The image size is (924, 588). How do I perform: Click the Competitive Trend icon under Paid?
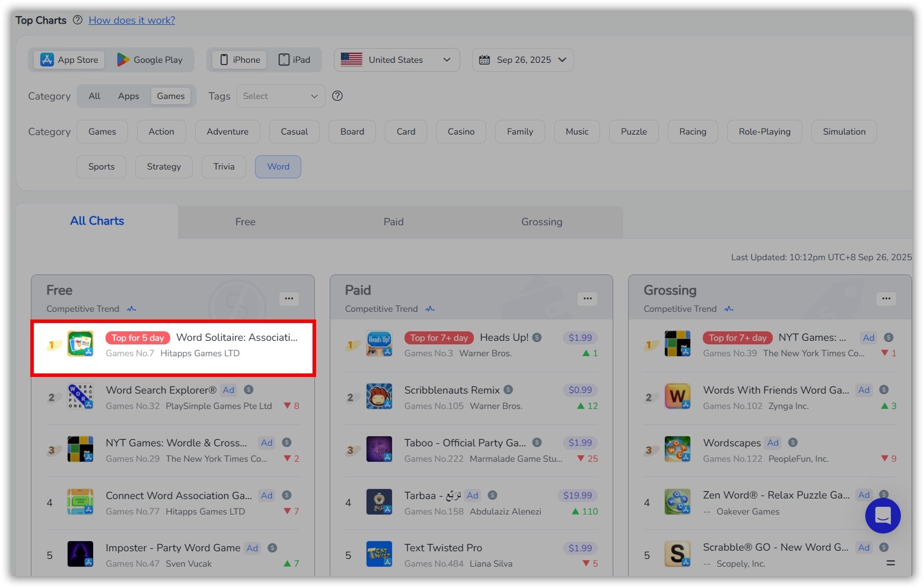(430, 309)
